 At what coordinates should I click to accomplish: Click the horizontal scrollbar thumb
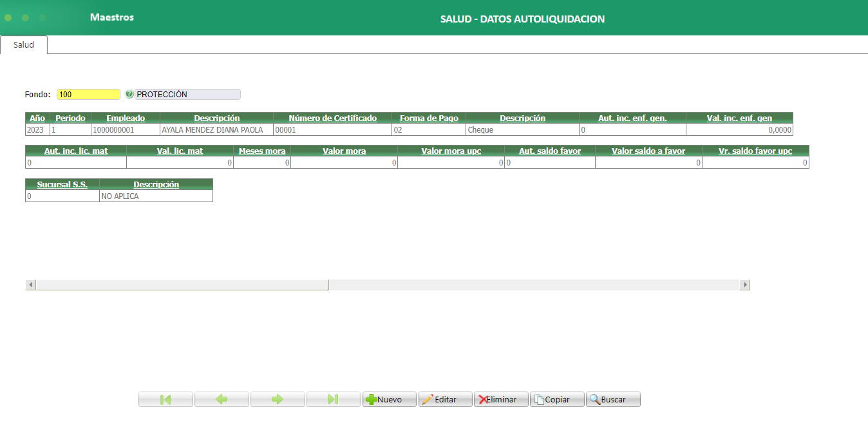(182, 285)
